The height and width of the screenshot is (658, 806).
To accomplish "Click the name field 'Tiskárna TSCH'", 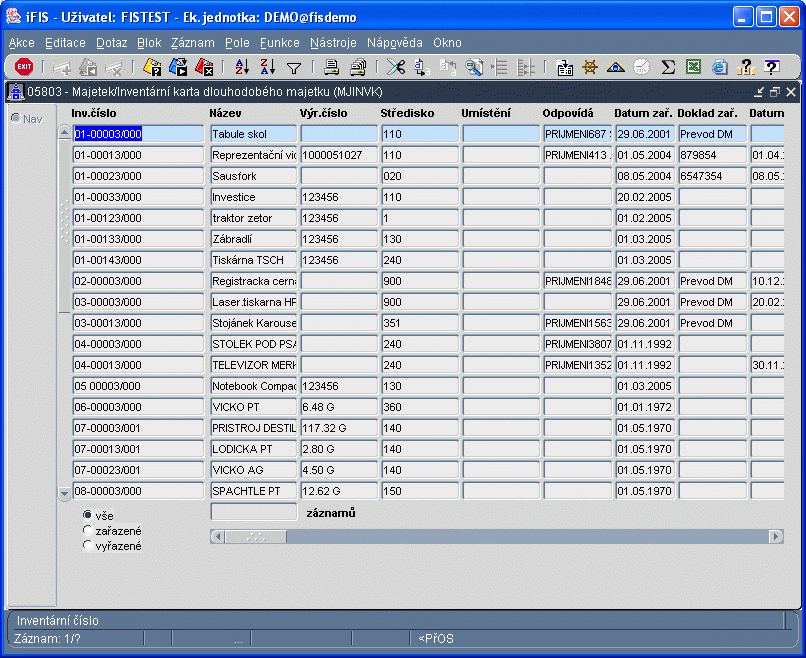I will coord(254,260).
